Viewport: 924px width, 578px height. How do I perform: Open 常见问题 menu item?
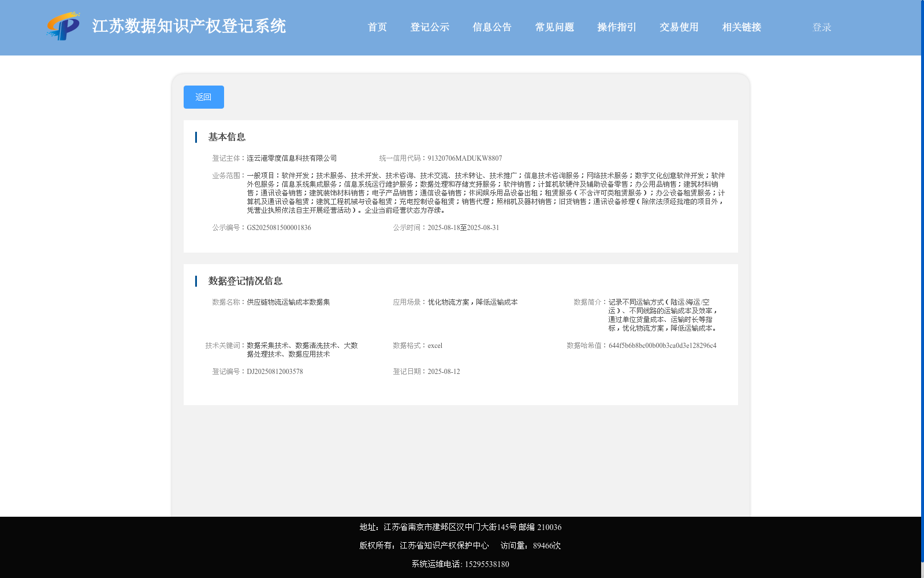coord(554,27)
